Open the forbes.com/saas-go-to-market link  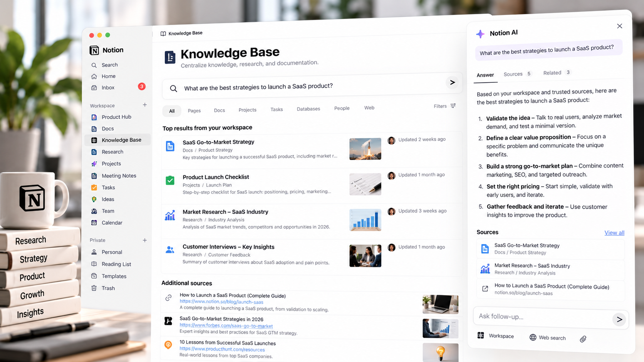[226, 326]
